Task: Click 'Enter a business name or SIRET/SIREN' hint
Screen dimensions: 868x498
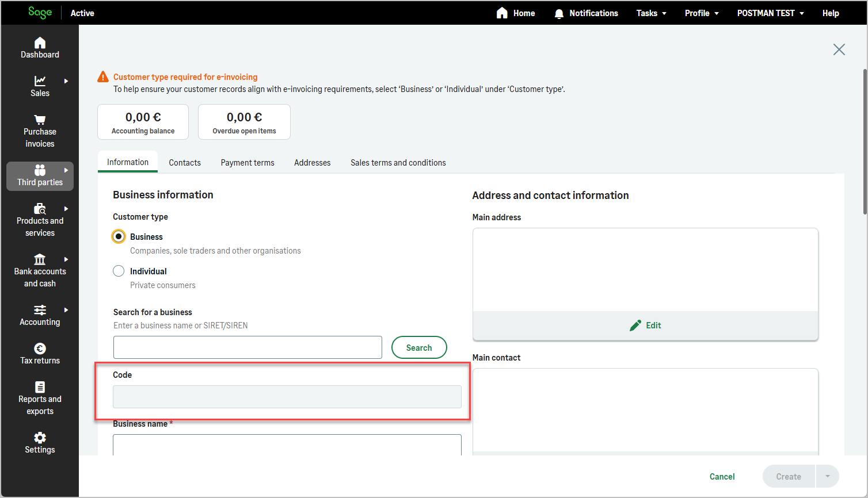Action: (181, 325)
